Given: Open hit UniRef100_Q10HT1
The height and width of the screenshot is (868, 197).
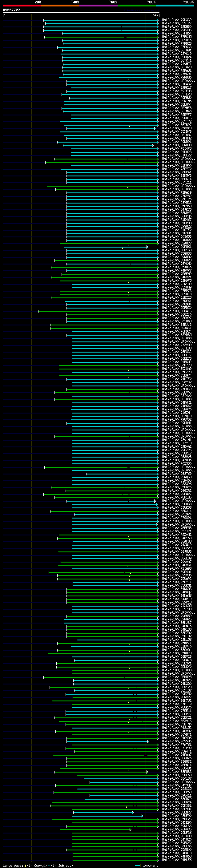Looking at the screenshot, I should (x=177, y=64).
